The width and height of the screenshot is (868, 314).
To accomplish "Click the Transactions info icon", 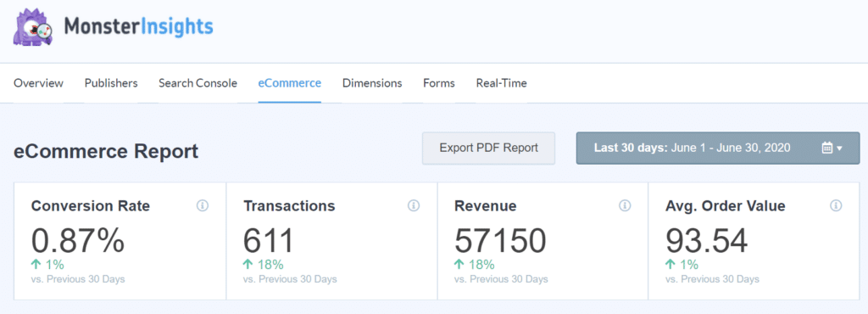I will tap(414, 206).
